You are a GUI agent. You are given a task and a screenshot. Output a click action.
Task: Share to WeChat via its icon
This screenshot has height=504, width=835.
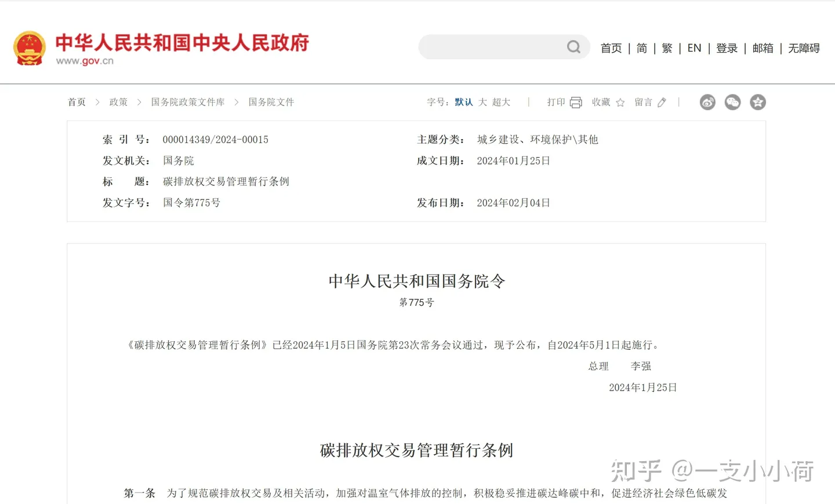coord(732,103)
